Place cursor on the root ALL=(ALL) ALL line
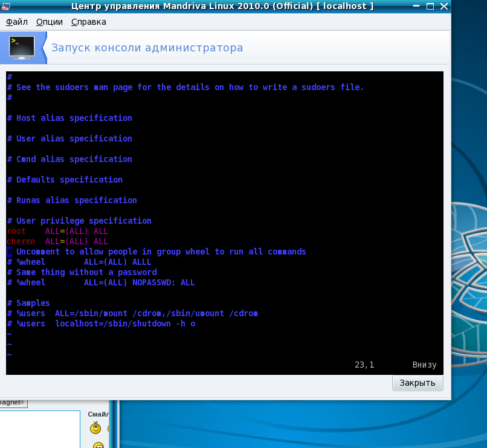This screenshot has height=448, width=487. pos(57,231)
